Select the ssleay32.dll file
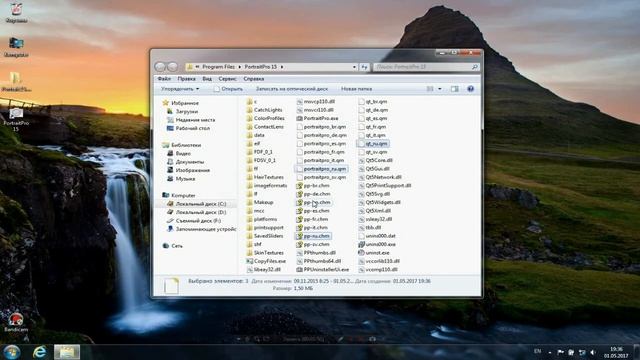Viewport: 640px width, 360px height. pyautogui.click(x=375, y=219)
